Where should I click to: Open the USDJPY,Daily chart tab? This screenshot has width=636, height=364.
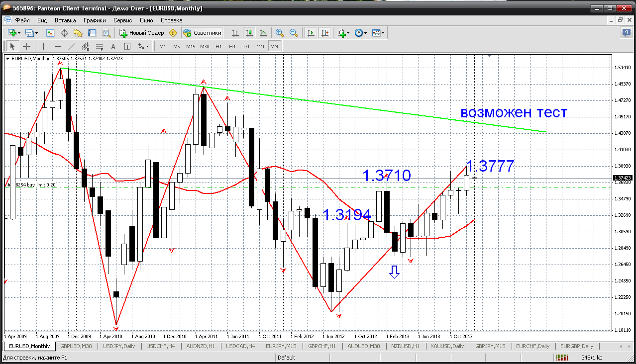coord(118,346)
